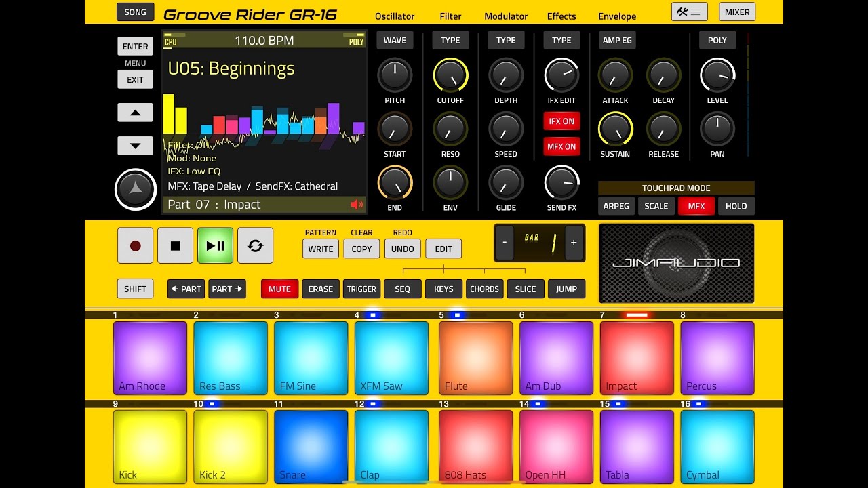
Task: Click the TRIGGER button
Action: coord(361,289)
